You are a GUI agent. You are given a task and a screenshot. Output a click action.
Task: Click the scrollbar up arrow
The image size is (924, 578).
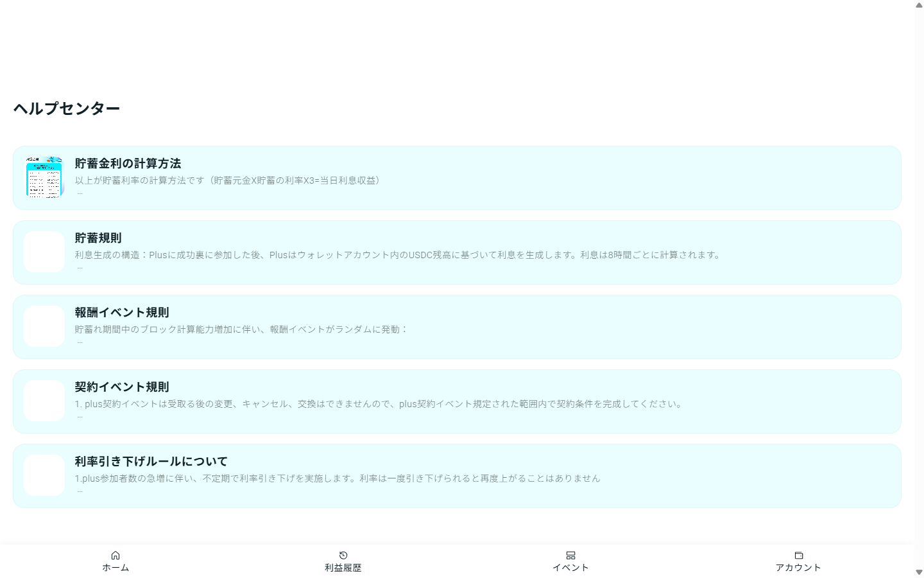click(919, 5)
